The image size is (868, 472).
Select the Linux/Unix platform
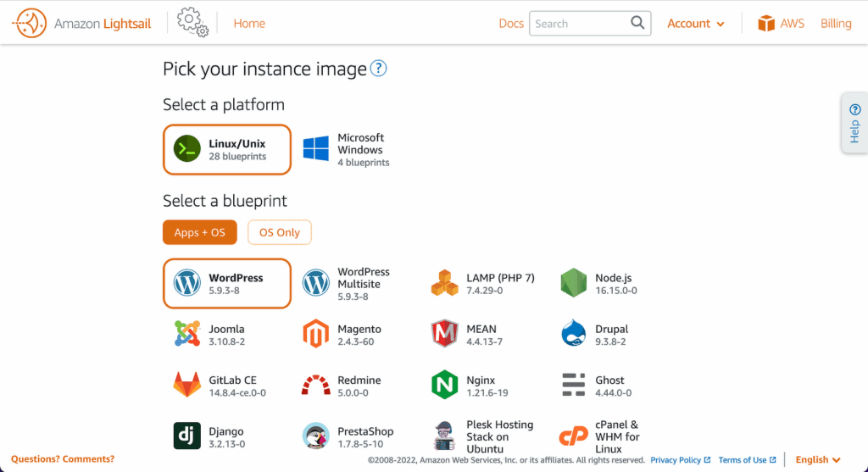coord(227,149)
